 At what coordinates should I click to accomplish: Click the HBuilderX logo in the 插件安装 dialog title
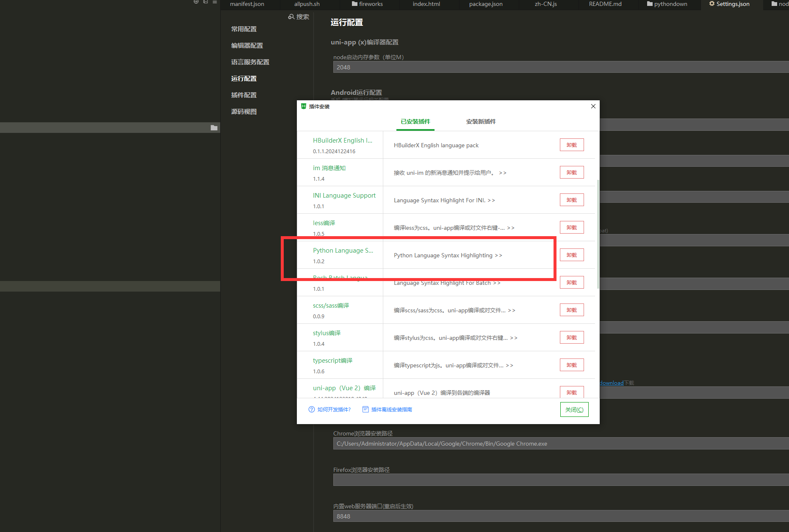[304, 106]
